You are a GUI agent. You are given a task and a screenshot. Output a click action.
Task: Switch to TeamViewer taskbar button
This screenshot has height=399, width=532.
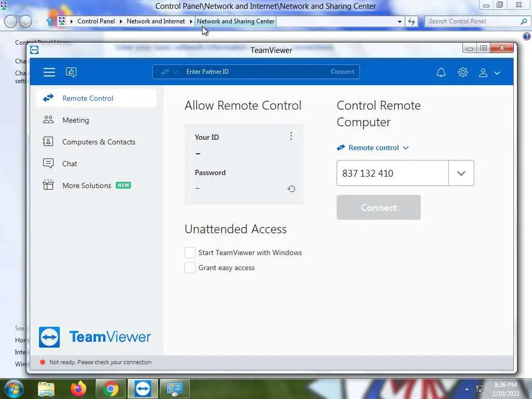click(x=142, y=389)
